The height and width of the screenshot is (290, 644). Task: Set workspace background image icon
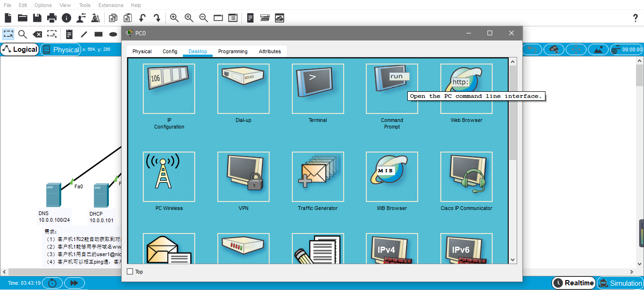[598, 49]
